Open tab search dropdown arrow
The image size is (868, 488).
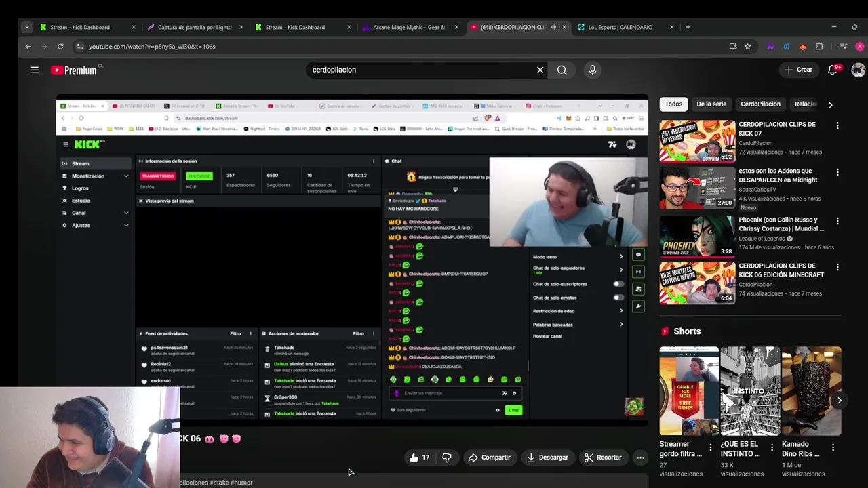tap(27, 27)
